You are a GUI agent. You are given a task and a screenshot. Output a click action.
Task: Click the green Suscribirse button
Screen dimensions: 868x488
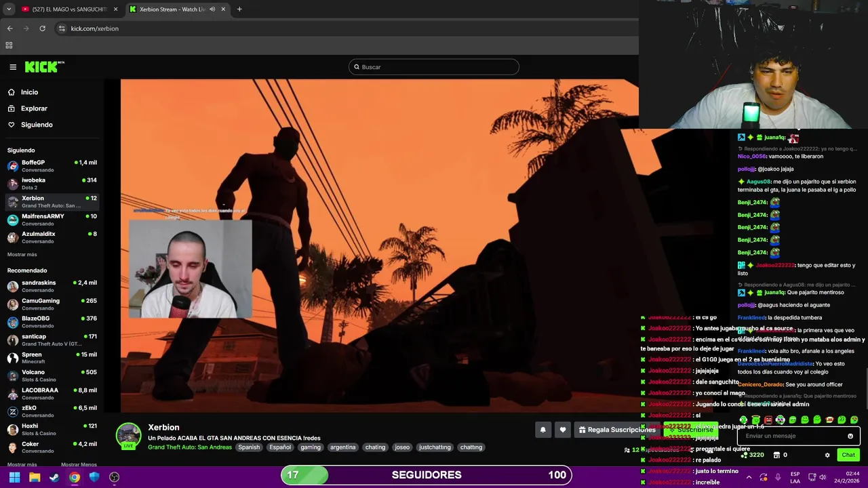pyautogui.click(x=690, y=430)
